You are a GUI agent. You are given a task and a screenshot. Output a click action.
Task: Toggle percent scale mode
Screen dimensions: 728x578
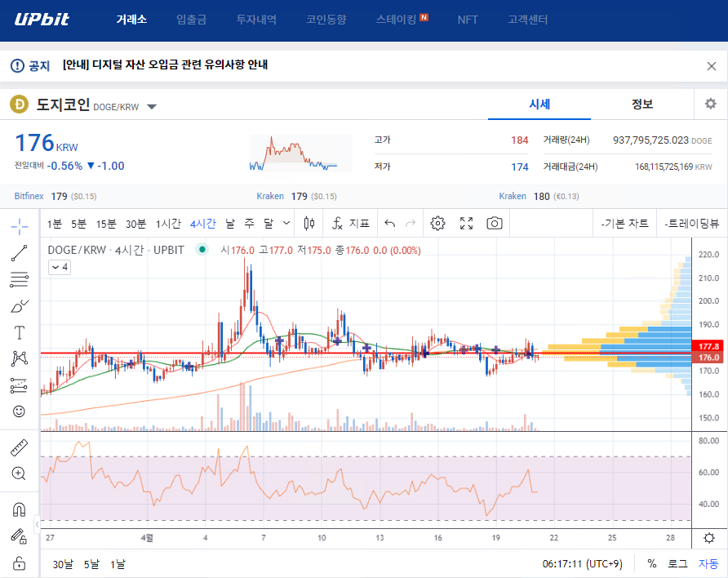point(652,563)
